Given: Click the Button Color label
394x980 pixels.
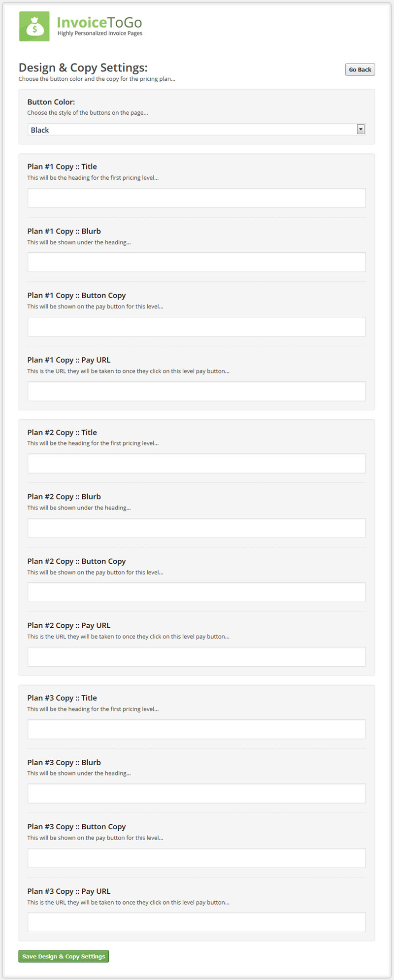Looking at the screenshot, I should [51, 102].
